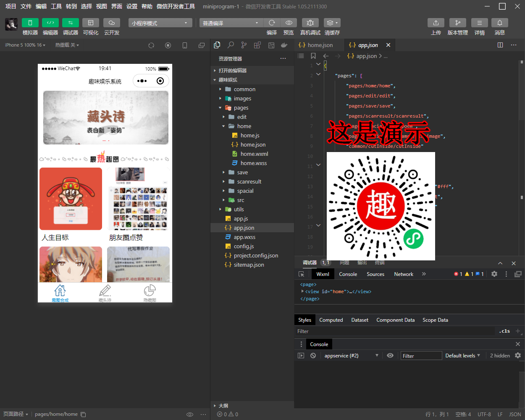Toggle the simulator panel button

[30, 23]
